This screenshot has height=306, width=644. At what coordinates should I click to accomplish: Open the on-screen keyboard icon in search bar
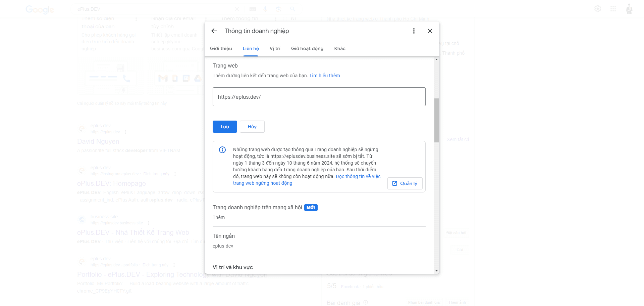pyautogui.click(x=253, y=9)
